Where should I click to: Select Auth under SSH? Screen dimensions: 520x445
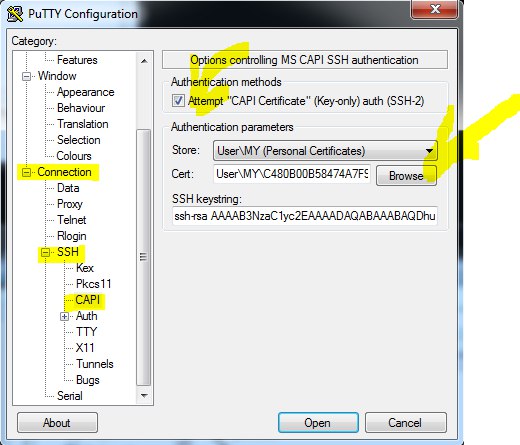click(x=87, y=316)
